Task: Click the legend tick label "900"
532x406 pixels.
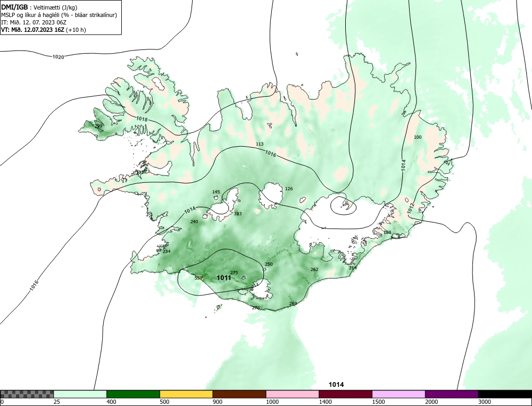Action: click(x=218, y=402)
